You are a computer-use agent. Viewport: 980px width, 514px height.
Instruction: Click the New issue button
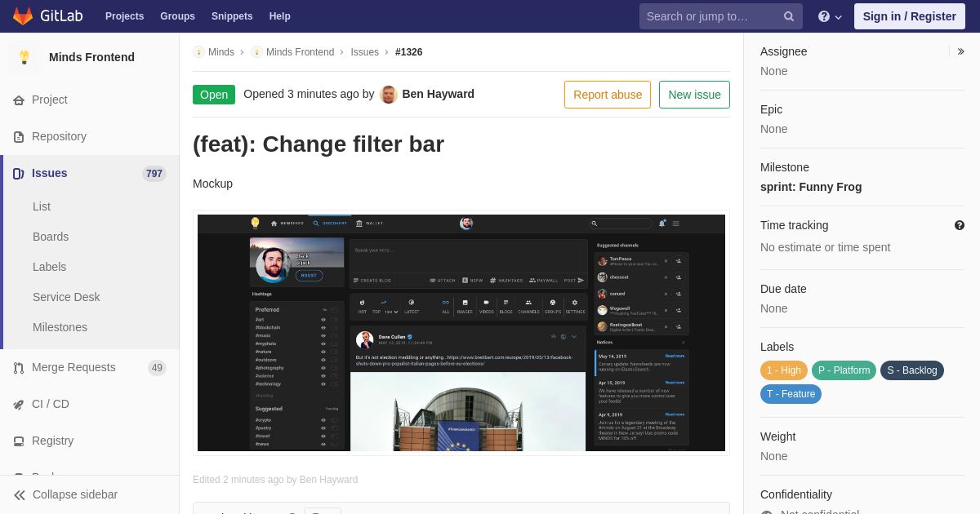[x=694, y=95]
